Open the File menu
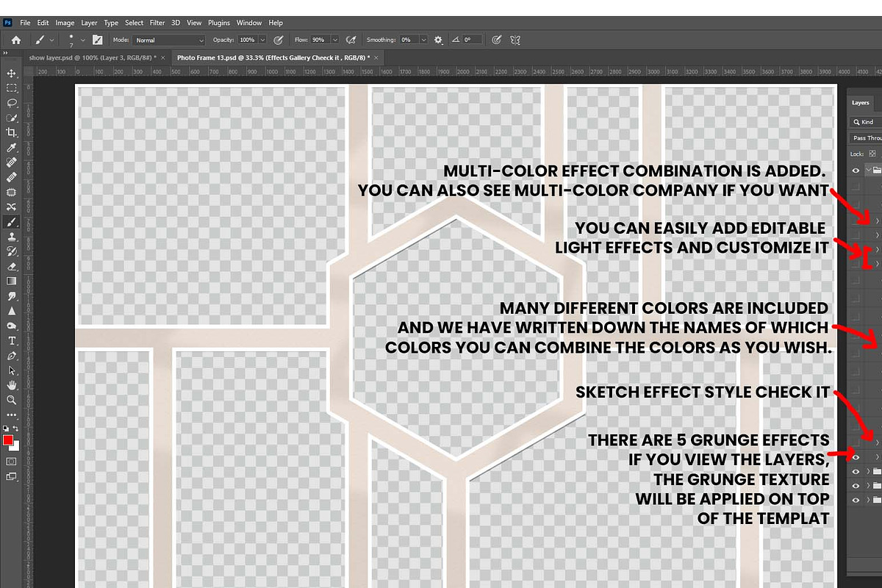This screenshot has width=882, height=588. click(26, 23)
